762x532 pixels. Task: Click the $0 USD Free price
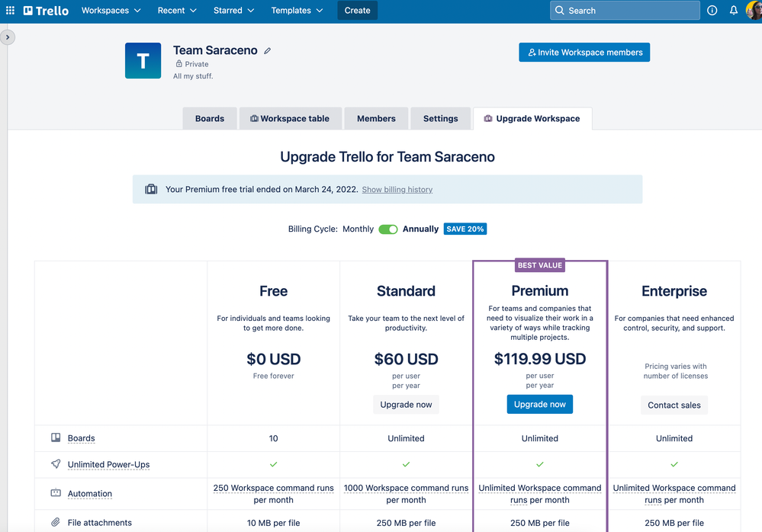pos(274,359)
